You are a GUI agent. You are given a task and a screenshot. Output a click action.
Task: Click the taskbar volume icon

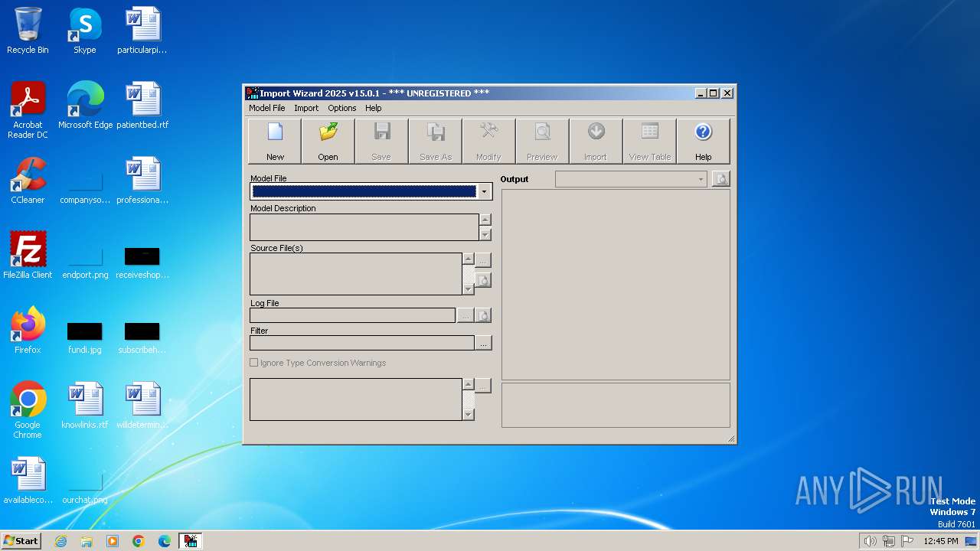[870, 541]
